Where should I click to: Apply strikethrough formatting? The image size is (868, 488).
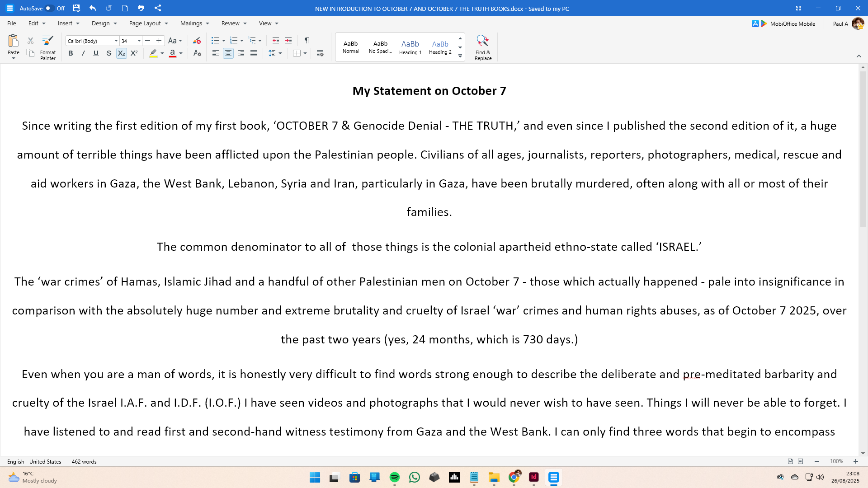(x=108, y=53)
